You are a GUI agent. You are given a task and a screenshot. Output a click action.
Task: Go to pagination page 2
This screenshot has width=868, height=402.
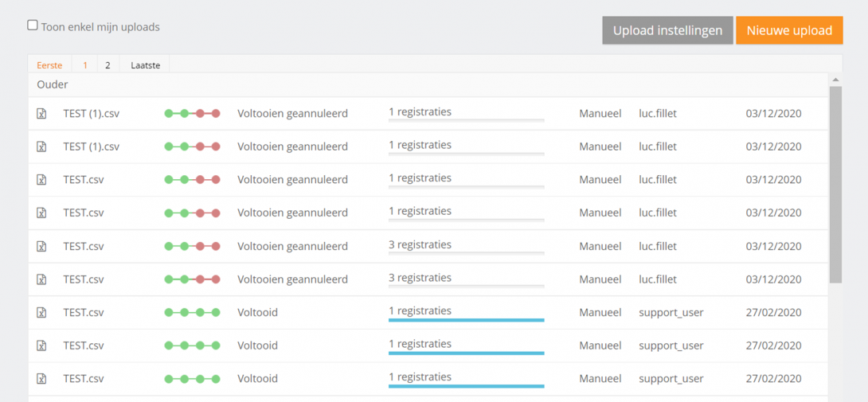[108, 65]
